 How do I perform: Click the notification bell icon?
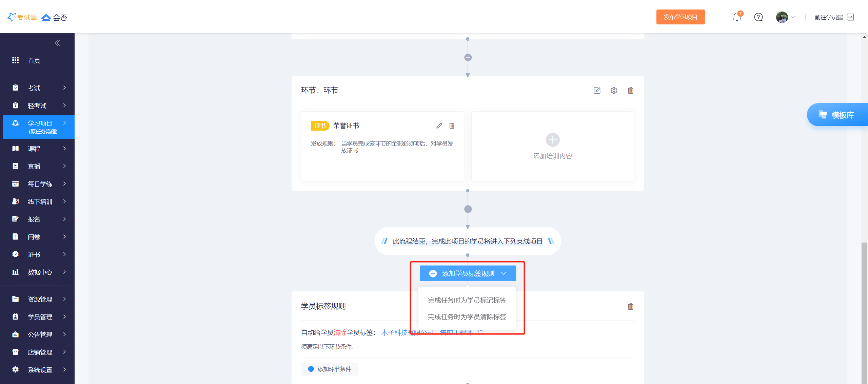737,17
